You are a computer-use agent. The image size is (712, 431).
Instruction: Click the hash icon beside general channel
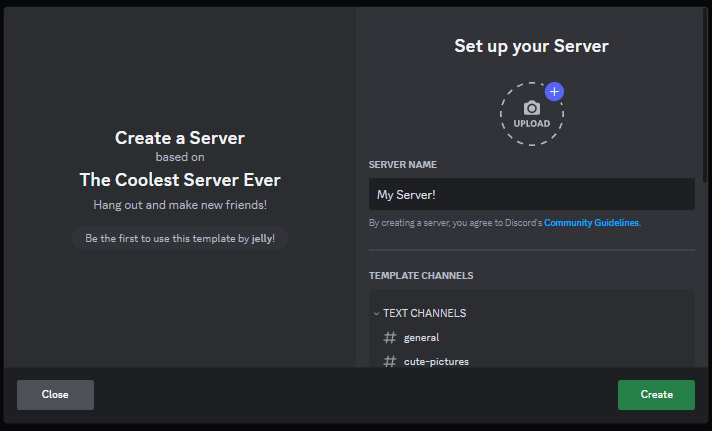(x=390, y=337)
